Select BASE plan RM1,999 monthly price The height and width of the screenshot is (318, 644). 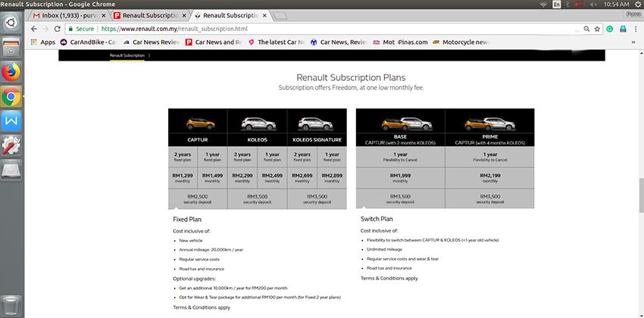(401, 178)
